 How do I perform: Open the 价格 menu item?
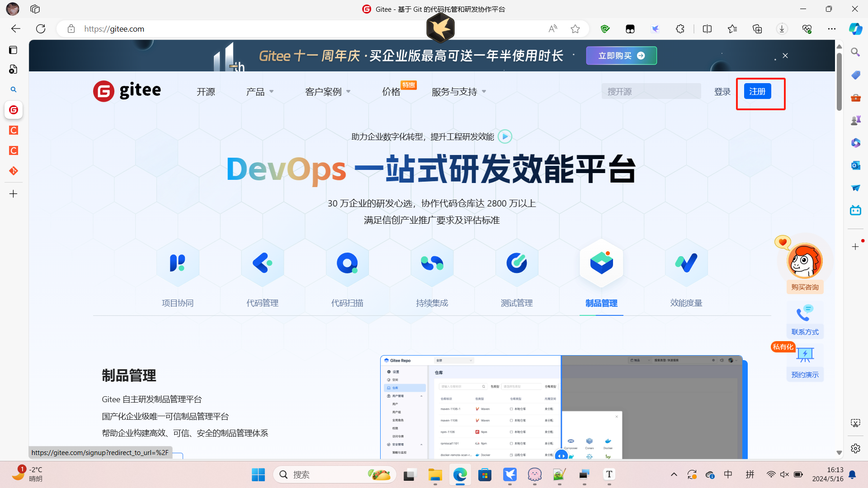(x=391, y=91)
